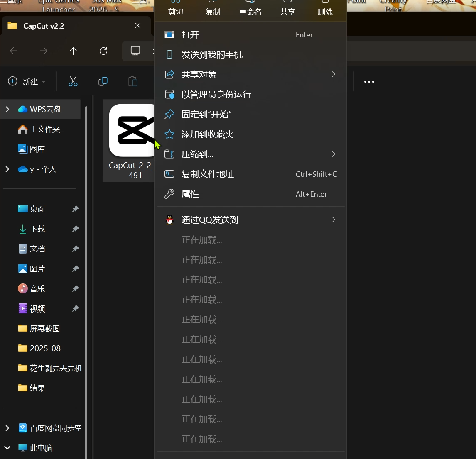Click the Paste clipboard toolbar icon
Viewport: 476px width, 459px height.
click(x=132, y=81)
